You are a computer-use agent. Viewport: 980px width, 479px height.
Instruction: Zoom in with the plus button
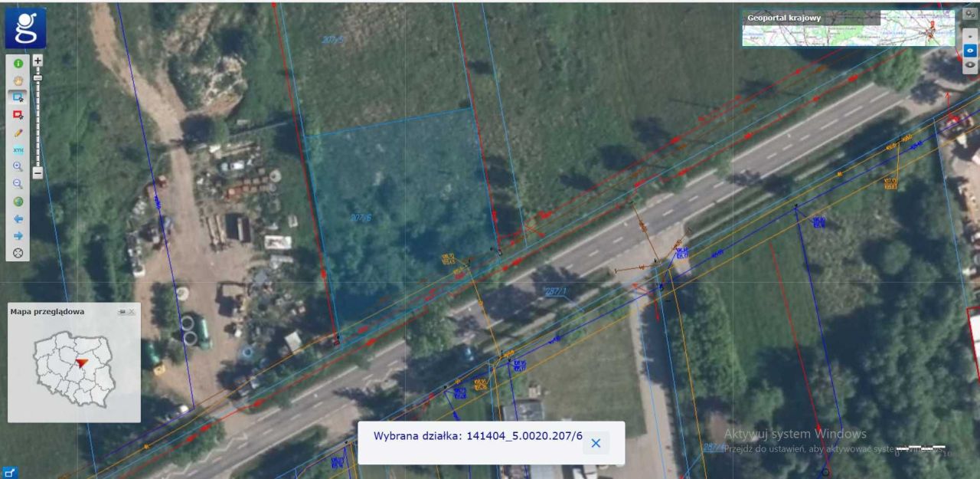[x=38, y=60]
